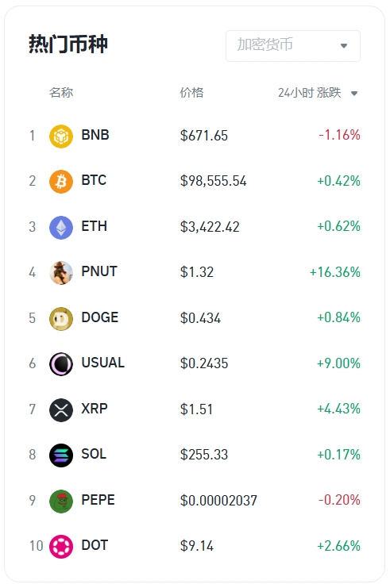Click the black XRP logo
This screenshot has height=588, width=390.
pyautogui.click(x=61, y=409)
